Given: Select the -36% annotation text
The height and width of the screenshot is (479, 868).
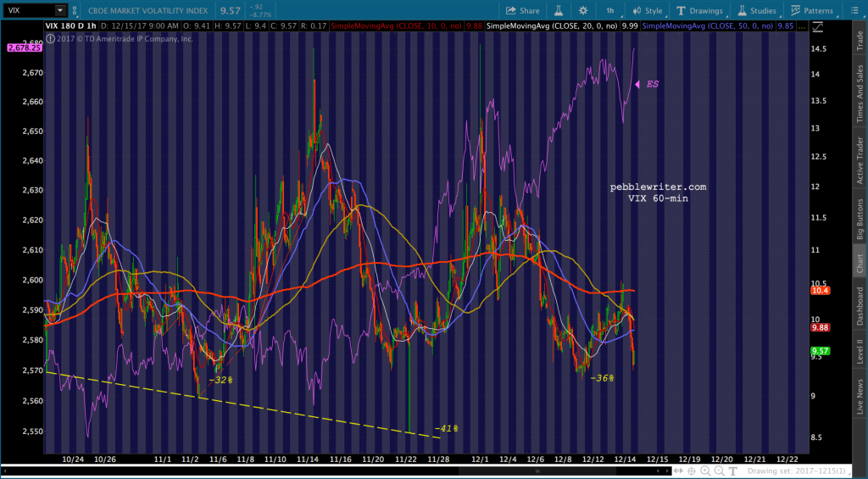Looking at the screenshot, I should coord(603,378).
